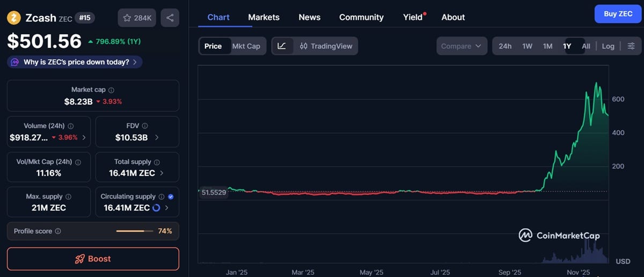Click the circulating supply progress ring icon

156,208
